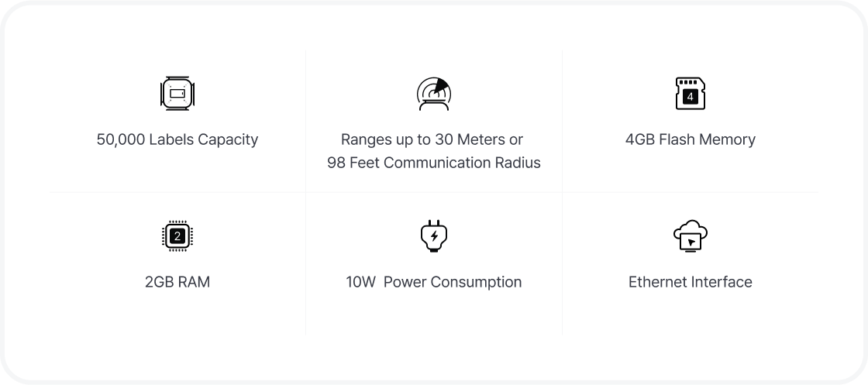Select the '50,000 Labels Capacity' text
The width and height of the screenshot is (868, 385).
(177, 139)
